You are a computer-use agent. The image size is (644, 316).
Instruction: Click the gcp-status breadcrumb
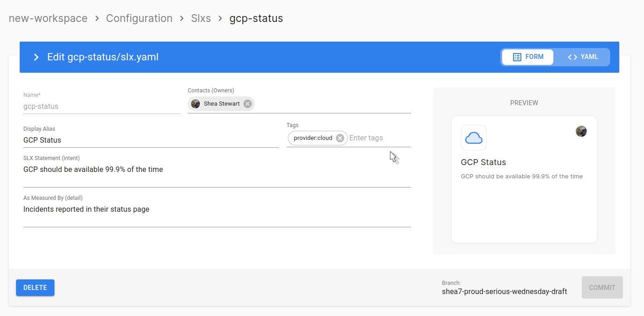coord(256,18)
